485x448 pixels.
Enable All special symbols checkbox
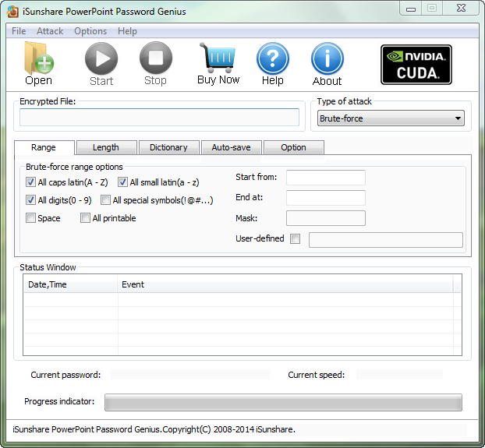pos(105,200)
